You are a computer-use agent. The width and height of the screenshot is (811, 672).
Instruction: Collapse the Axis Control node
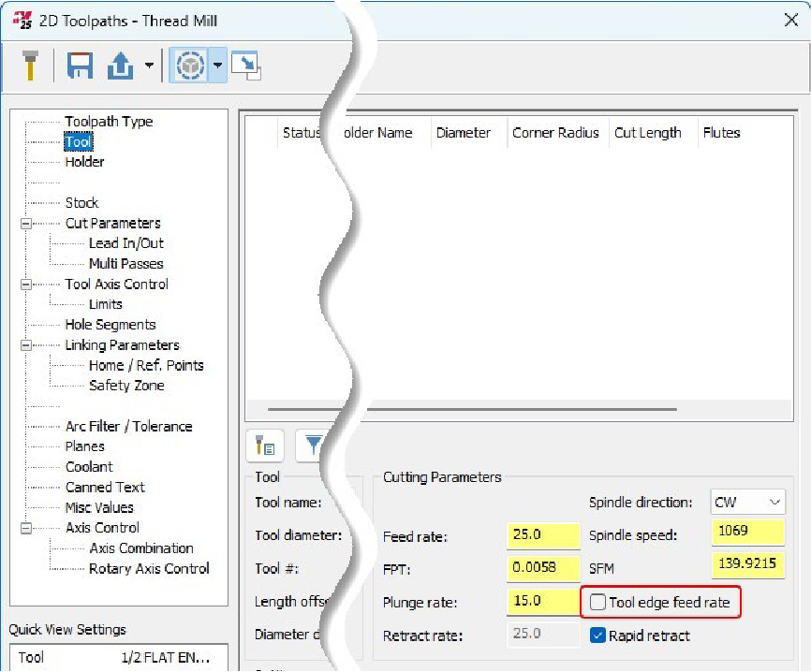pos(26,528)
